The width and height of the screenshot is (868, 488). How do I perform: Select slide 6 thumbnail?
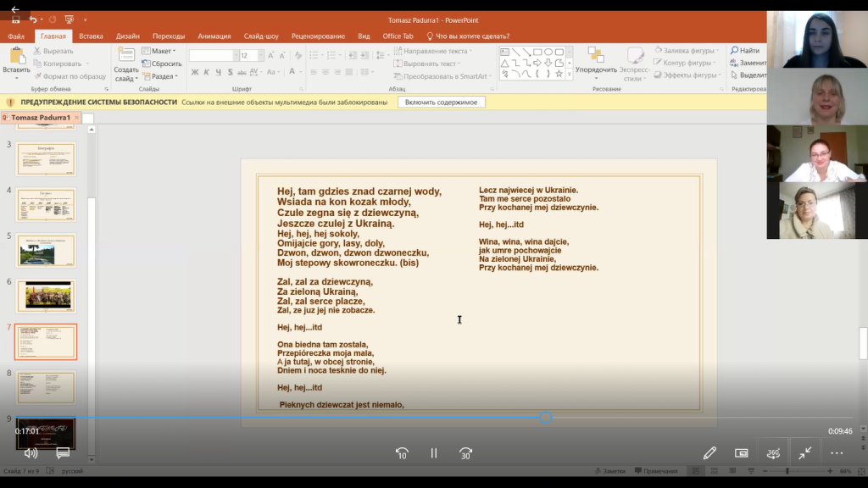coord(46,296)
